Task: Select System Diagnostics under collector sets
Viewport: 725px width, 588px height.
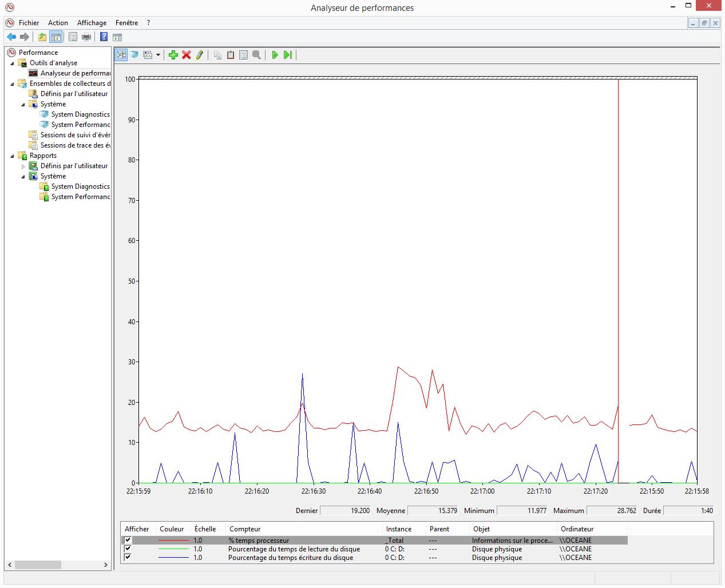Action: click(80, 114)
